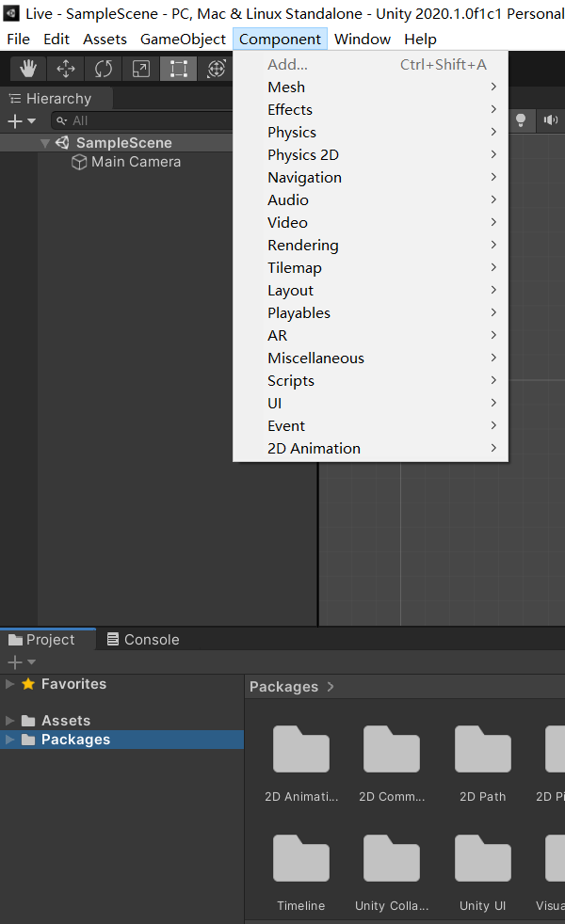Select the combined Transform tool
565x924 pixels.
pos(216,69)
